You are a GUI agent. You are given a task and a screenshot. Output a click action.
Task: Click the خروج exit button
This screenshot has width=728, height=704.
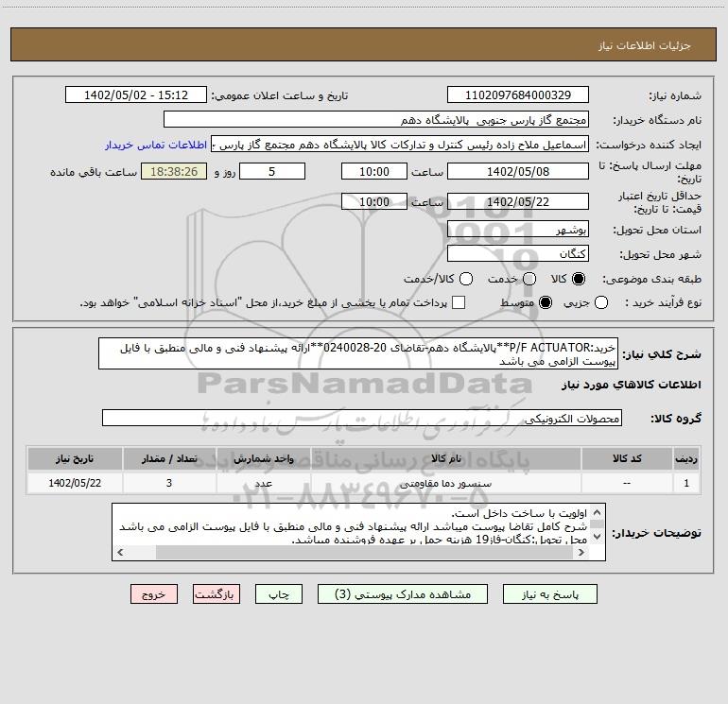pos(154,594)
